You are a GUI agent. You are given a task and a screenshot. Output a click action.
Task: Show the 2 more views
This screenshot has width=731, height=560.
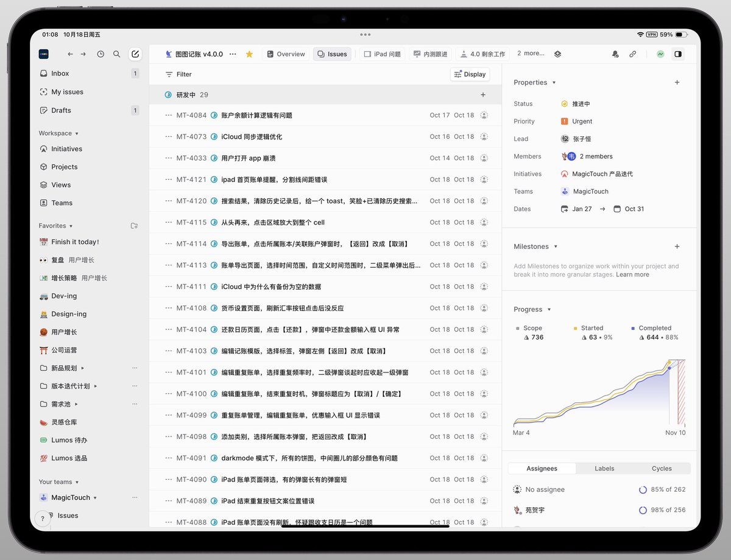[x=531, y=54]
